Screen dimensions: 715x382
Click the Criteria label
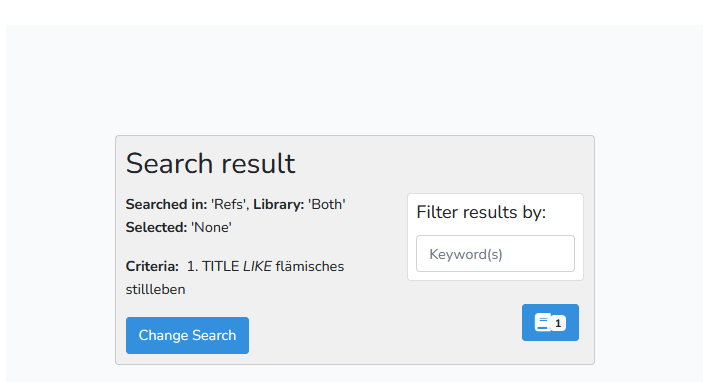(152, 266)
